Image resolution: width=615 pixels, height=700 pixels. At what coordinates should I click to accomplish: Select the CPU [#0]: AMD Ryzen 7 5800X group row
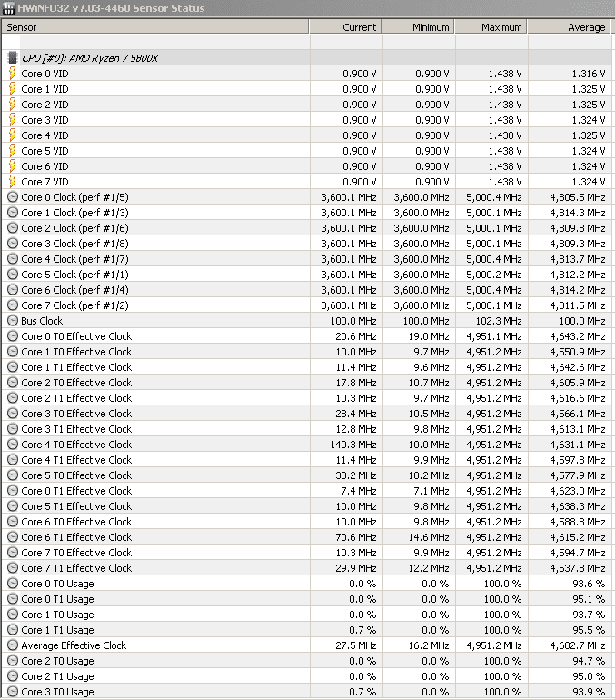307,57
